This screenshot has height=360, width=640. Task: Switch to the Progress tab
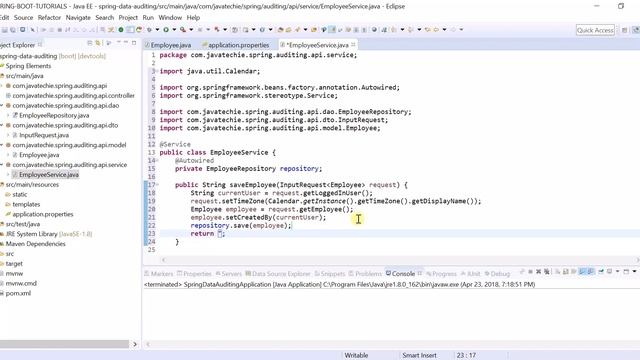coord(441,274)
